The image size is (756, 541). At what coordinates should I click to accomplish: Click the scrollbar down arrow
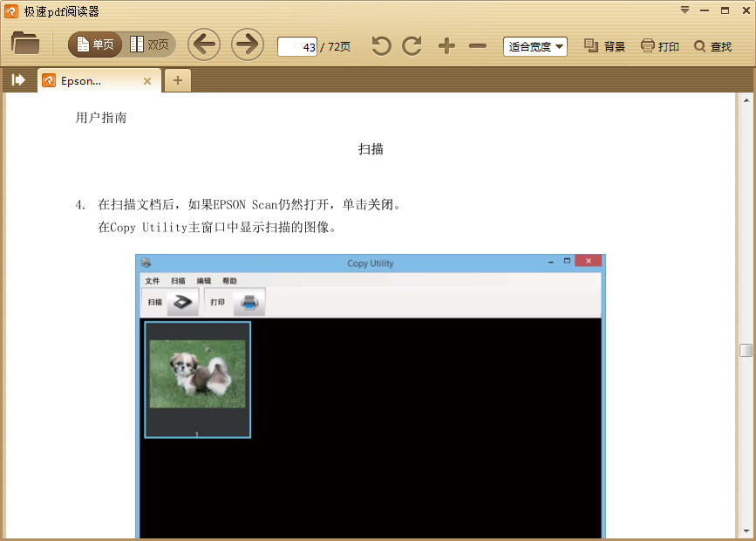coord(746,531)
